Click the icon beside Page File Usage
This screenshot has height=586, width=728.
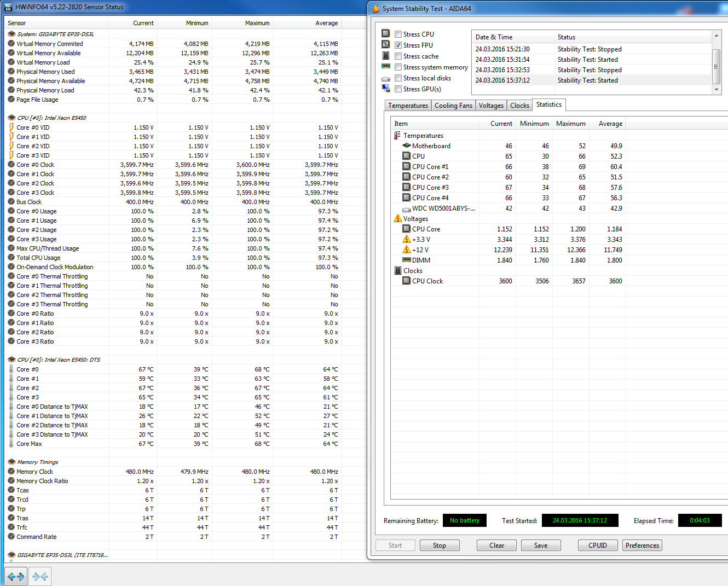coord(11,100)
